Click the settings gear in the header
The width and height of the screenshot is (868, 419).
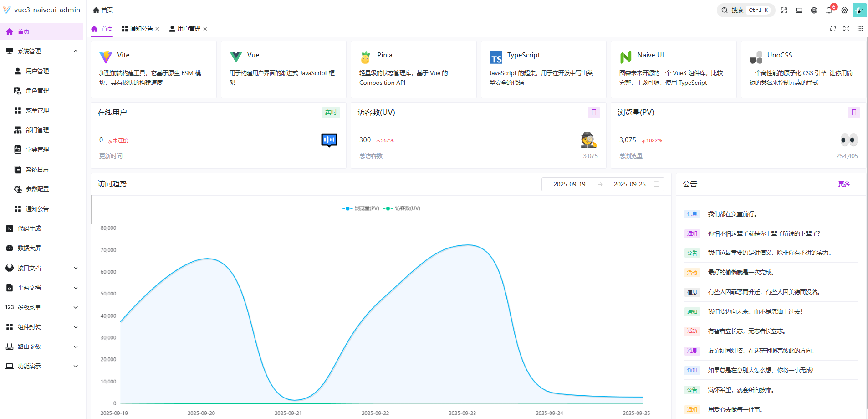point(845,10)
